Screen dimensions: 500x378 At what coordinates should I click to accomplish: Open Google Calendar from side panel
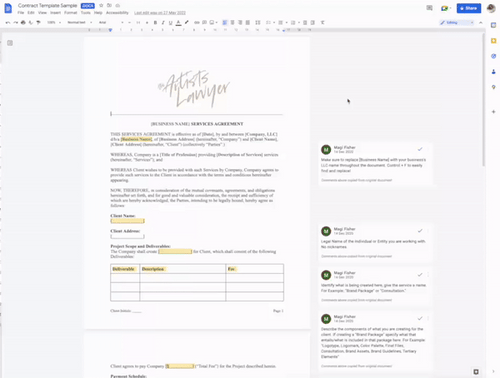[x=494, y=25]
